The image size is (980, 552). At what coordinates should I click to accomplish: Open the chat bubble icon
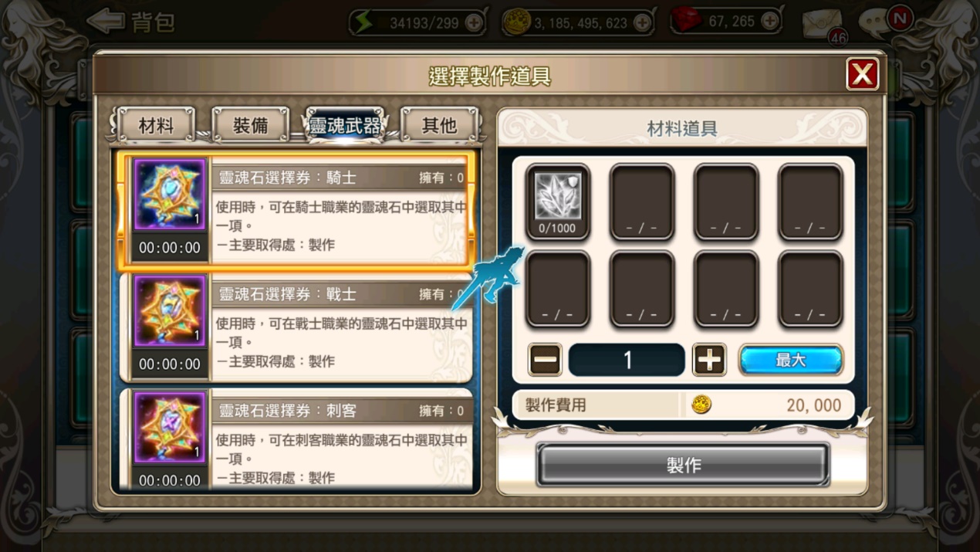(x=876, y=23)
